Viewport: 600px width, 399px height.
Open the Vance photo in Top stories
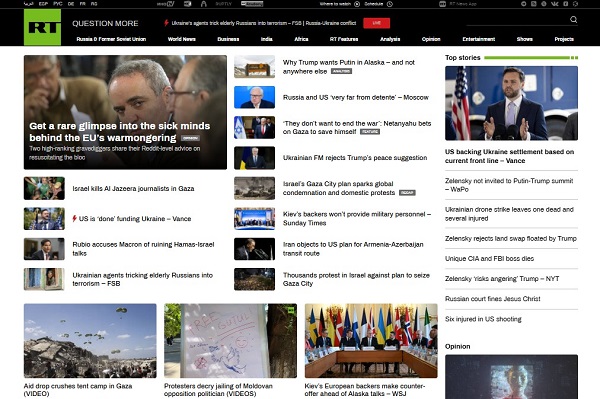point(511,103)
